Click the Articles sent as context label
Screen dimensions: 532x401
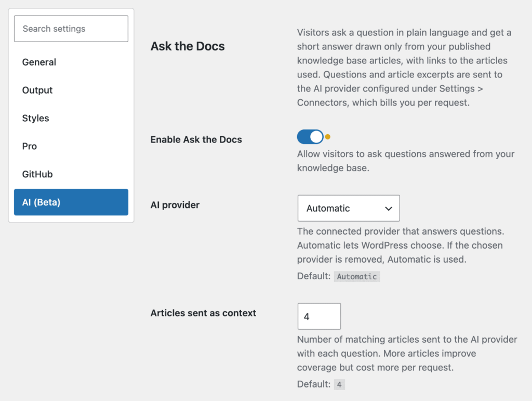[203, 313]
